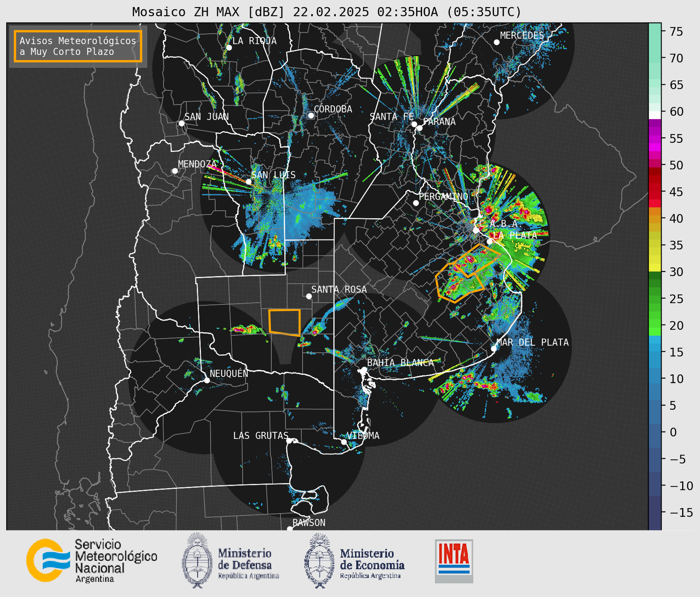The width and height of the screenshot is (700, 597).
Task: Click the MAR DEL PLATA city marker dot
Action: pos(494,349)
